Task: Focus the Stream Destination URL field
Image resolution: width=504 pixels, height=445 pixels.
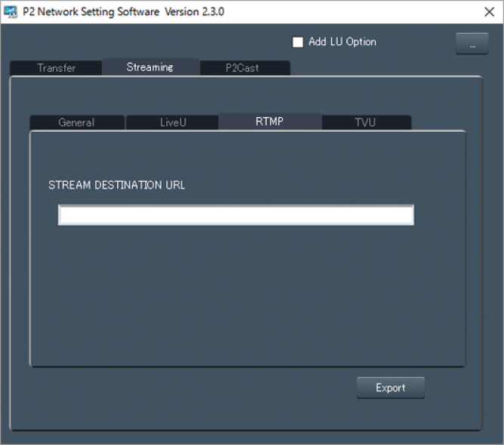Action: coord(236,215)
